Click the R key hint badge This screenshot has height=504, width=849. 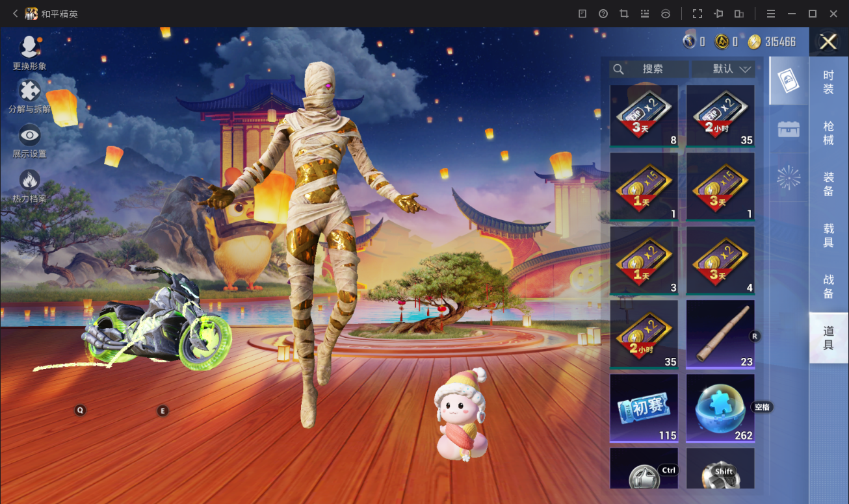[x=755, y=336]
